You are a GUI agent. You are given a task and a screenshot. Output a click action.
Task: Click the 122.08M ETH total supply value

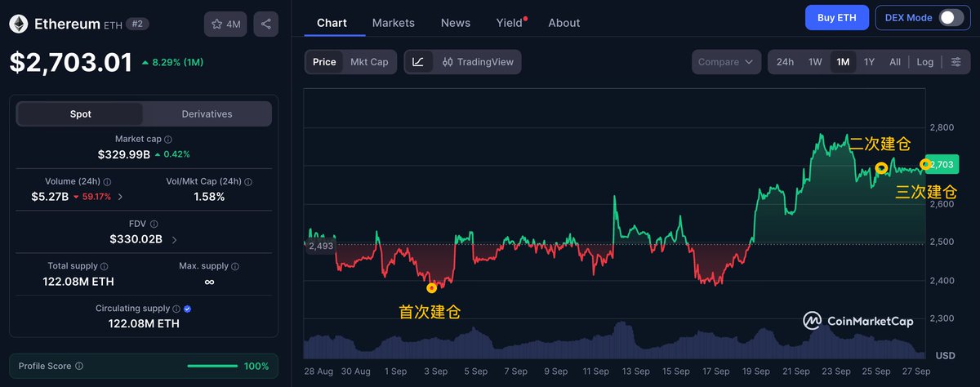coord(78,282)
